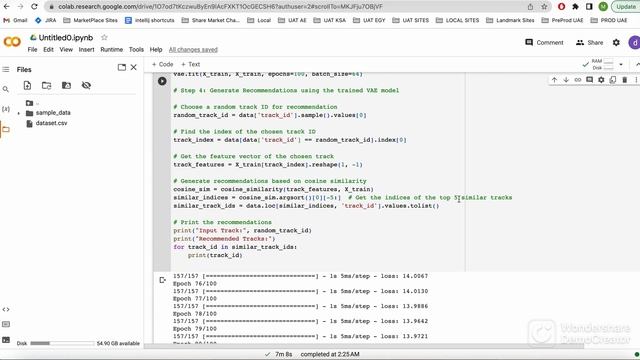Go back in browser

point(7,7)
